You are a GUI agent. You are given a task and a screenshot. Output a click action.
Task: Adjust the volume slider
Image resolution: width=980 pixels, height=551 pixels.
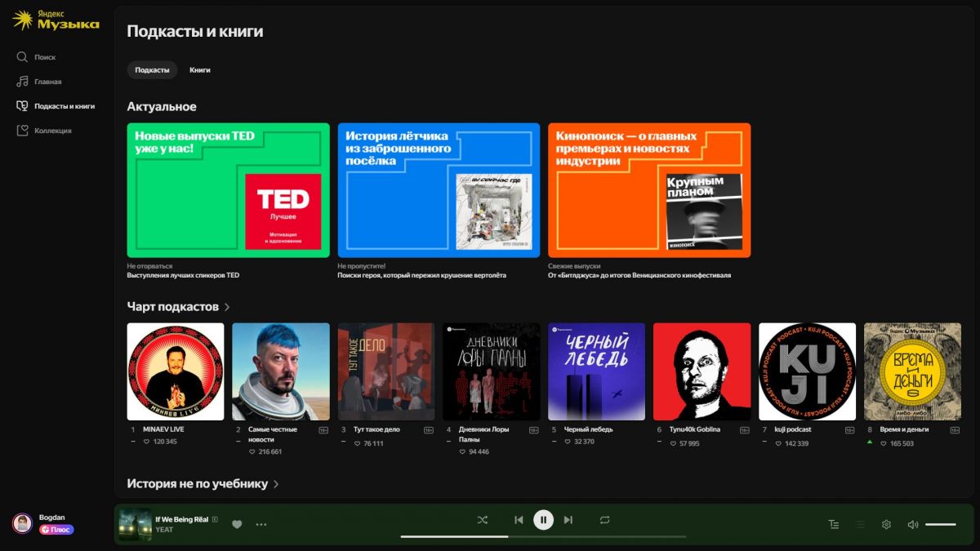pyautogui.click(x=941, y=524)
